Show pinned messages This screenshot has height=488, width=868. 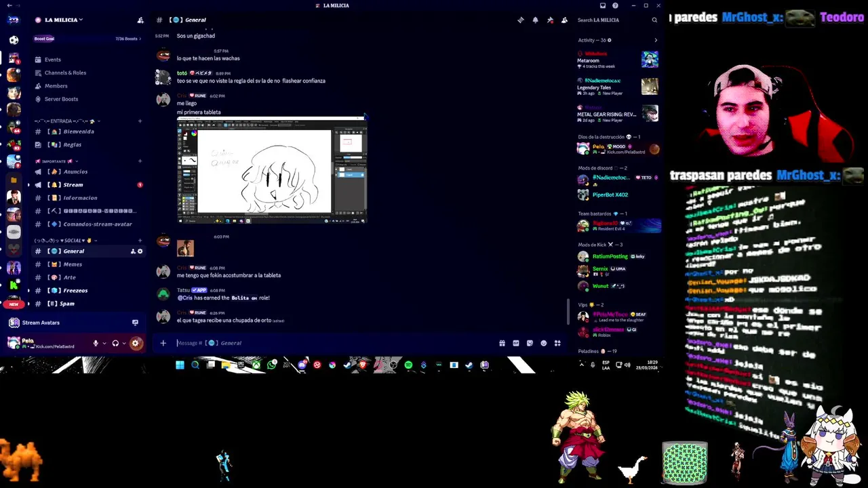pyautogui.click(x=550, y=20)
